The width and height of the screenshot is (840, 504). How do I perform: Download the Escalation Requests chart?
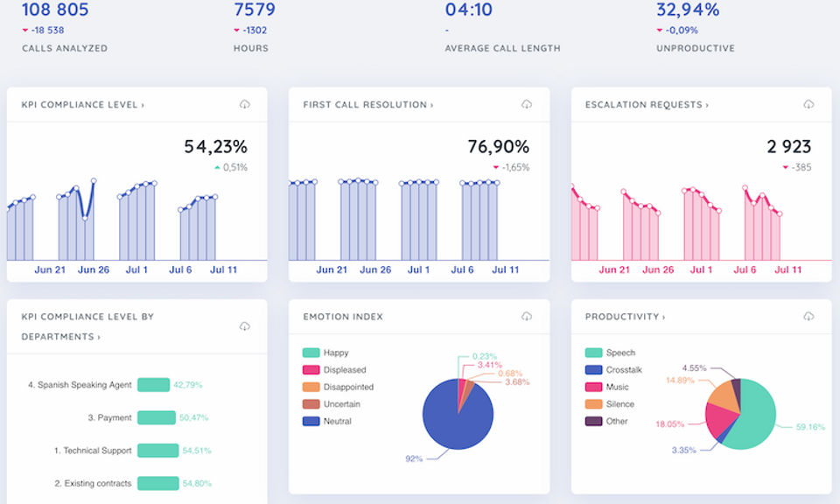point(808,104)
